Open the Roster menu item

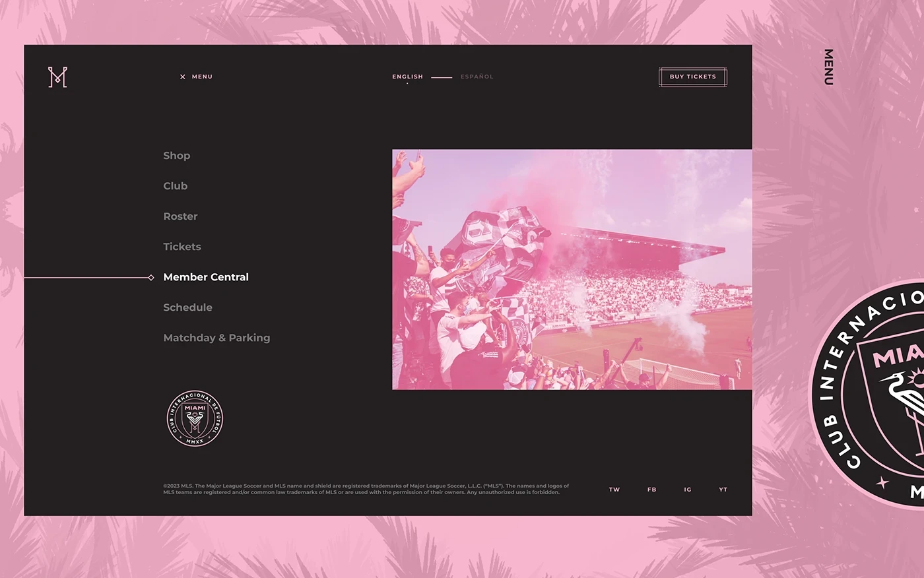pos(180,216)
